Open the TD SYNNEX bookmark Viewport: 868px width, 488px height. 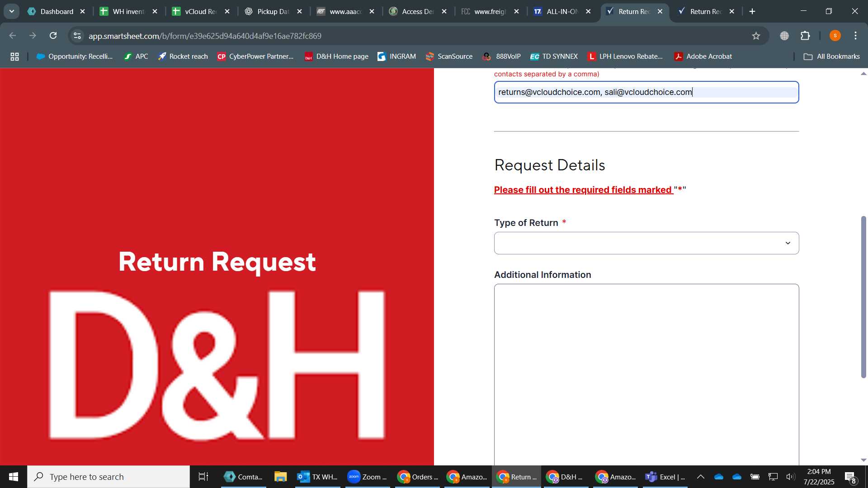(554, 56)
